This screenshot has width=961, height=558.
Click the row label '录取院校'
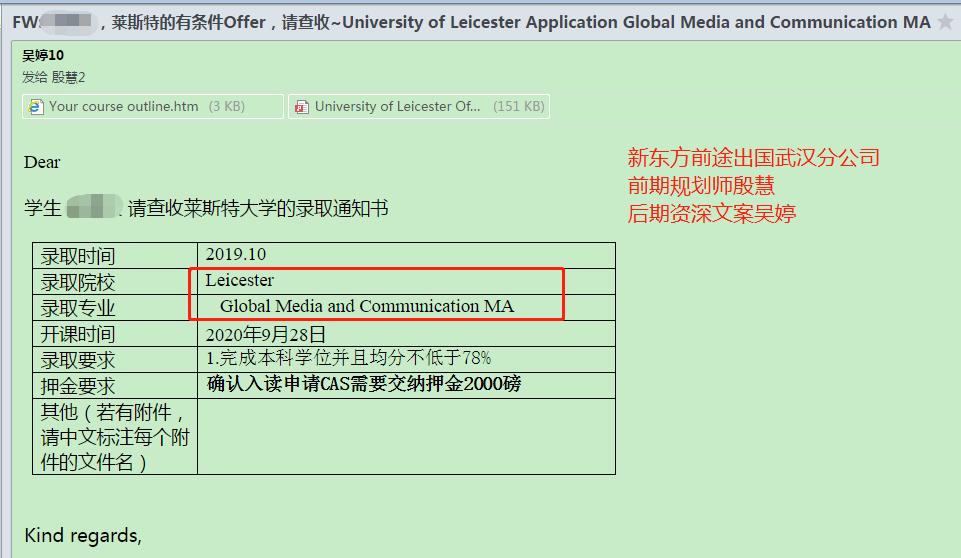pyautogui.click(x=78, y=283)
